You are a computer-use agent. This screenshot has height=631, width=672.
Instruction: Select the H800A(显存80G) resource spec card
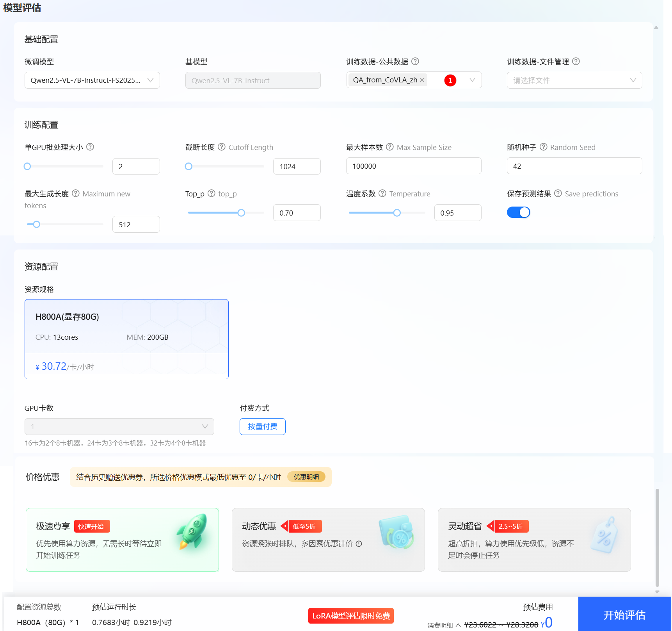pyautogui.click(x=126, y=339)
